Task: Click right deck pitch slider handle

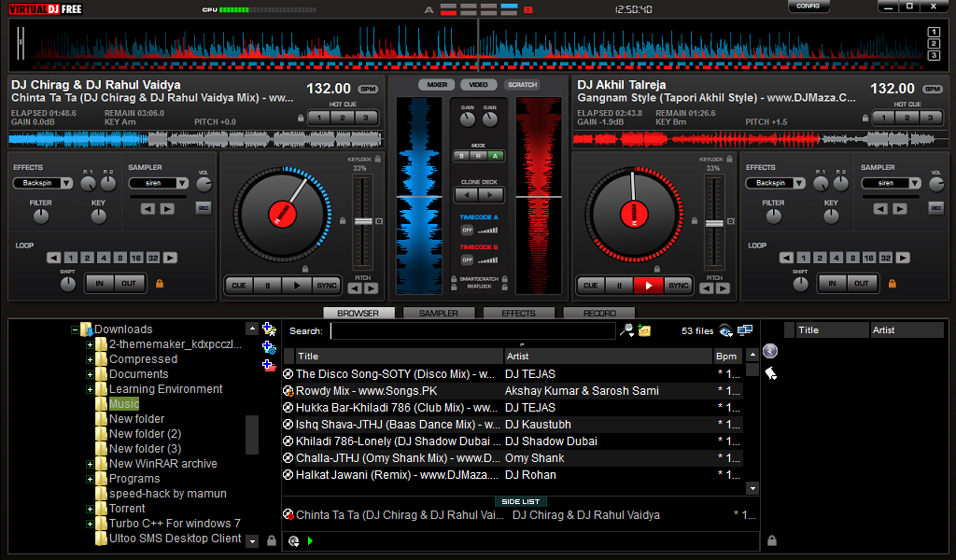Action: pos(714,224)
